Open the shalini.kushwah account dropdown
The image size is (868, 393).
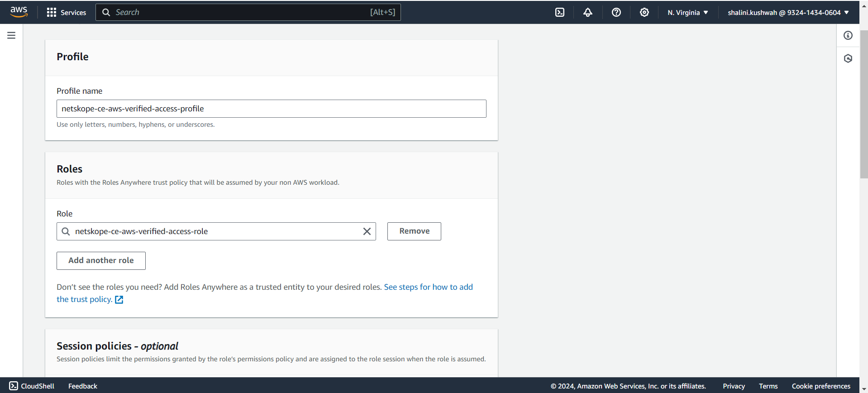788,12
